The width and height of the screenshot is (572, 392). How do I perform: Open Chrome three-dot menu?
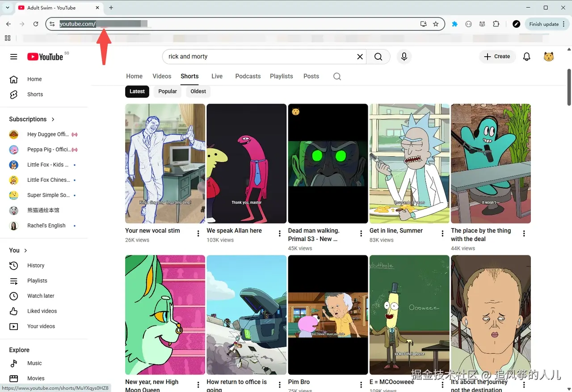tap(564, 24)
